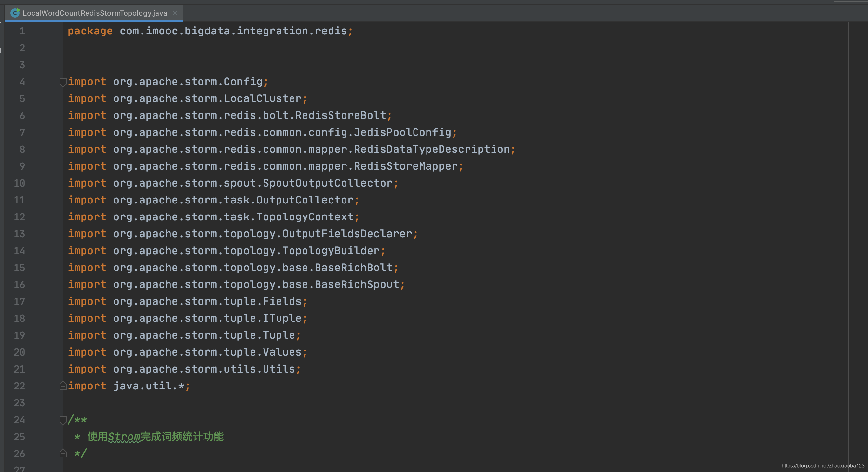Click the java.util.* import
868x472 pixels.
point(149,386)
